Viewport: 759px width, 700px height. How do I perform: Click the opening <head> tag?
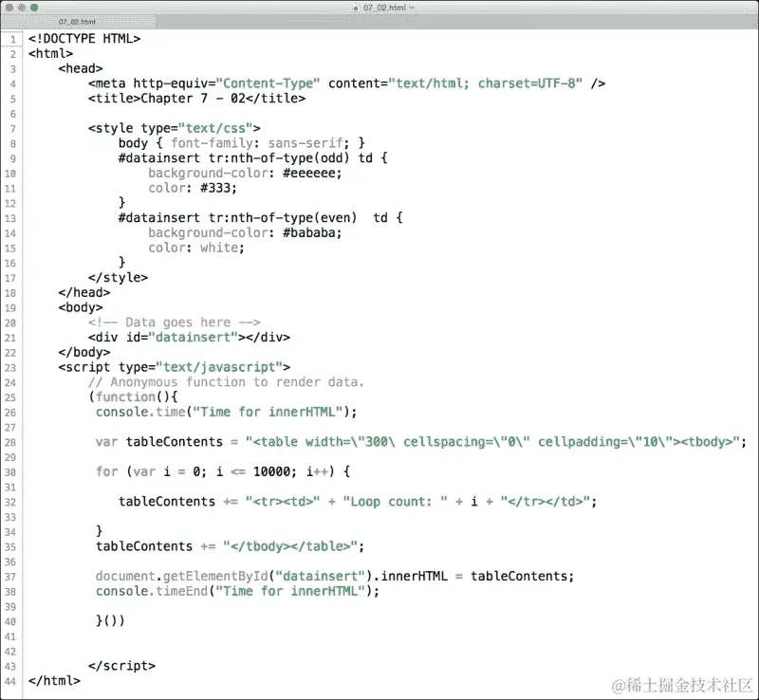point(81,68)
